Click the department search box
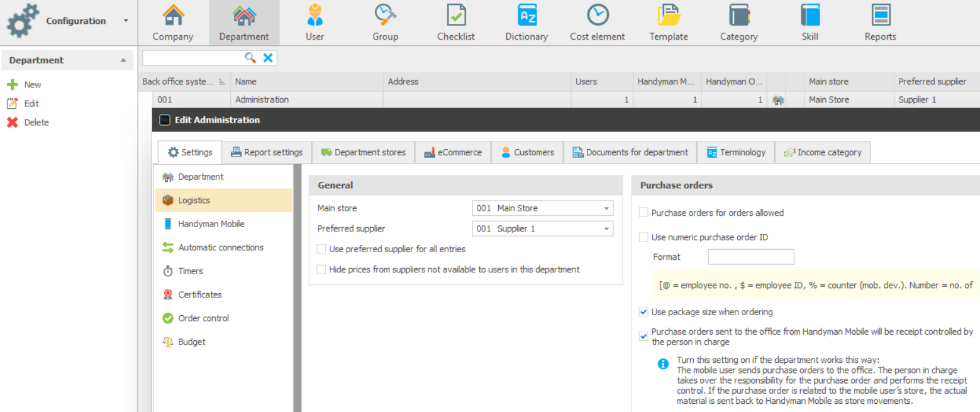Screen dimensions: 980x412 193,58
